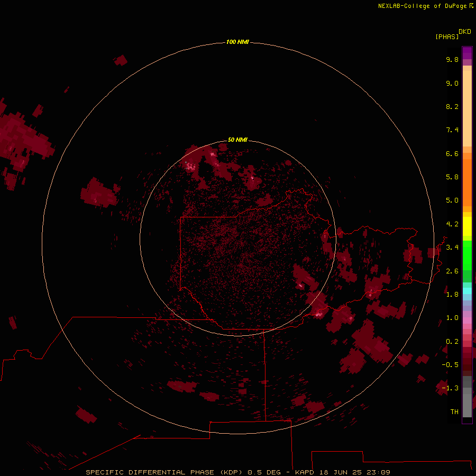This screenshot has width=476, height=476.
Task: Click the [PHAS] label above the color scale
Action: [447, 37]
